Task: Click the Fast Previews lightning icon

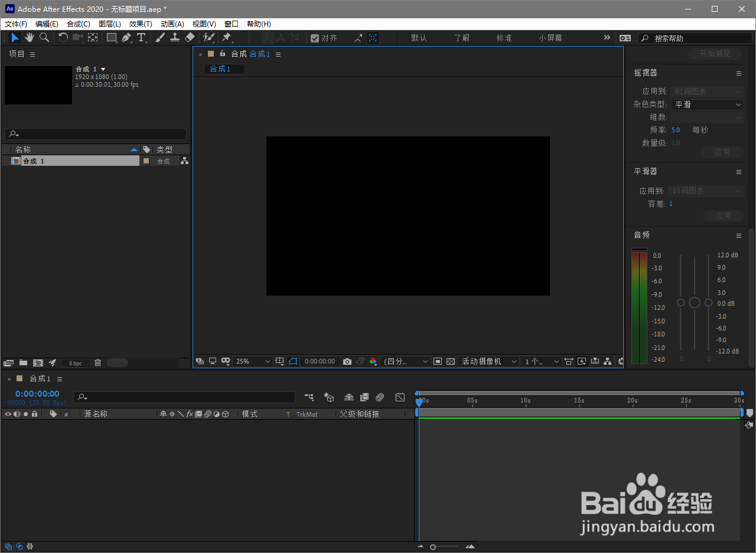Action: pos(582,361)
